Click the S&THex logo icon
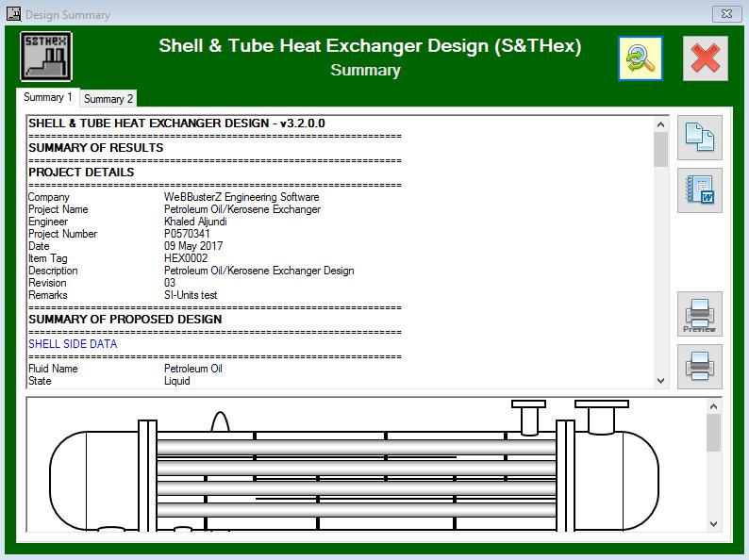 click(x=46, y=57)
